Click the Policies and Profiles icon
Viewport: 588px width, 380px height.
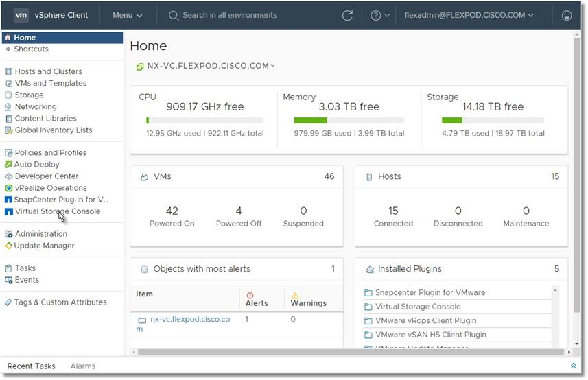(8, 153)
